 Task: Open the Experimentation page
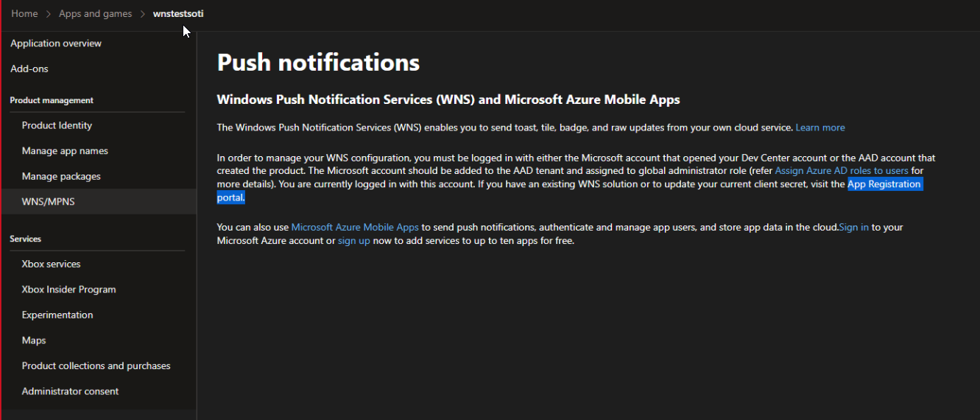click(x=57, y=315)
